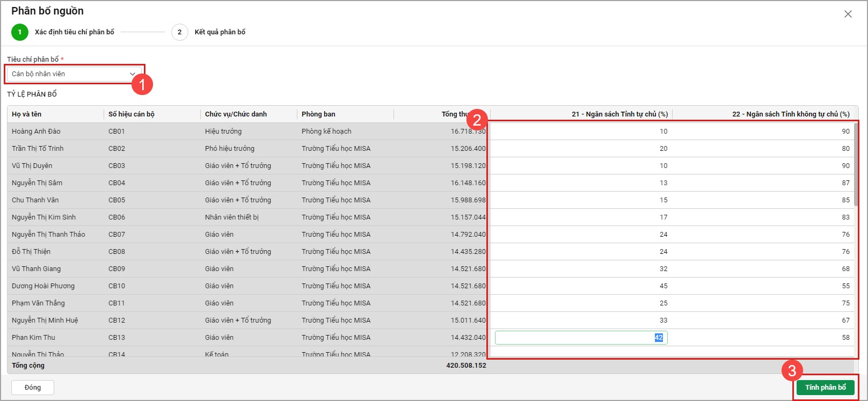Click the Tính phân bổ button
The height and width of the screenshot is (401, 868).
(825, 388)
